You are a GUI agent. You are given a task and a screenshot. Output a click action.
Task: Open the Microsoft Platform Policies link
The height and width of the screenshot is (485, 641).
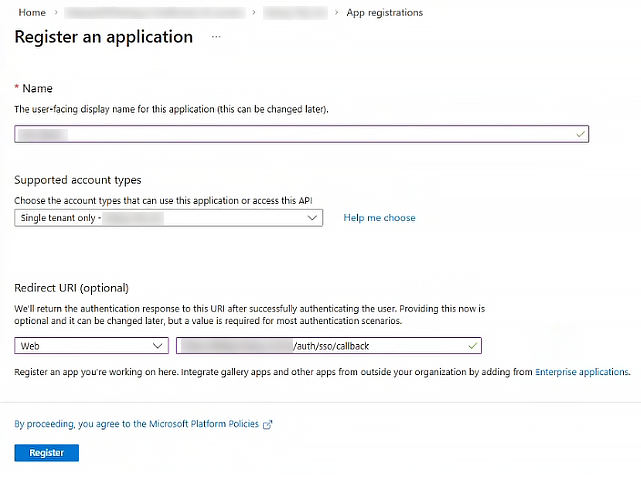tap(137, 424)
